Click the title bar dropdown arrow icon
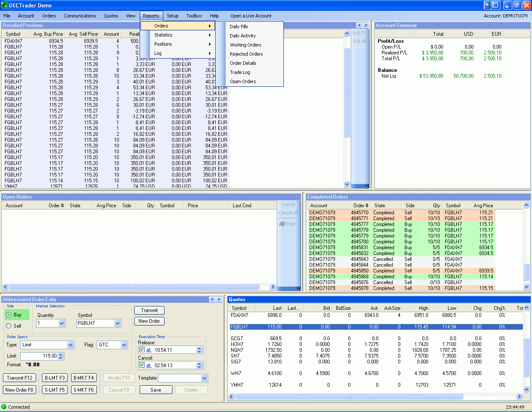532x412 pixels. click(x=488, y=5)
